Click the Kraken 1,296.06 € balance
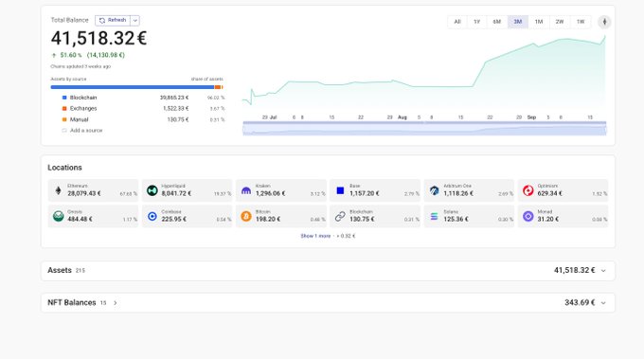The width and height of the screenshot is (644, 359). click(270, 193)
